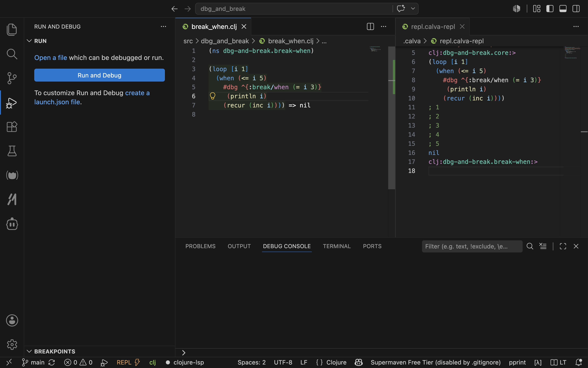Open the Accounts menu
This screenshot has width=588, height=368.
pyautogui.click(x=12, y=320)
